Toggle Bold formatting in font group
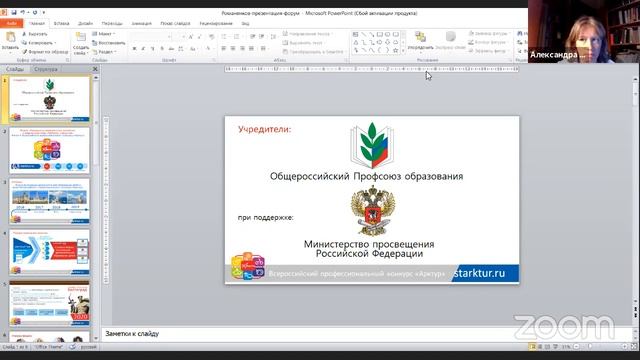The height and width of the screenshot is (360, 640). (x=134, y=49)
